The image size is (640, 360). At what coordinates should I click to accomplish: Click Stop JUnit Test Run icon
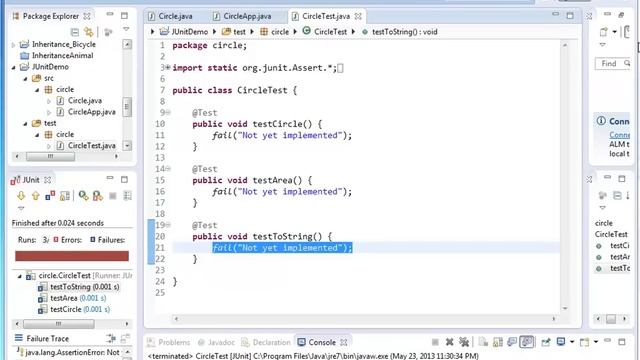[113, 196]
